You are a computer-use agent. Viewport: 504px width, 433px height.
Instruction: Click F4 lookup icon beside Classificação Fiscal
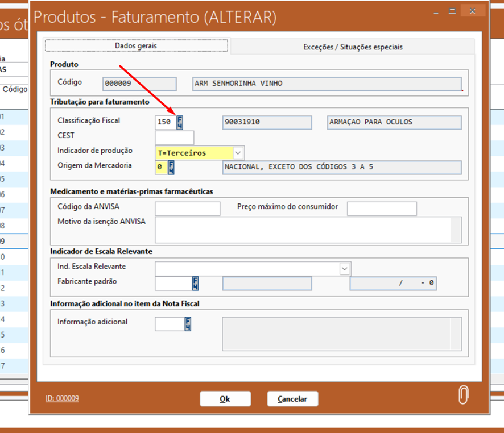(180, 122)
